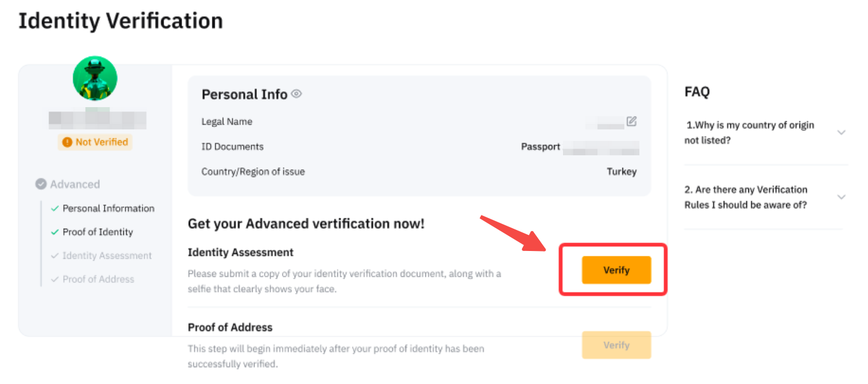Select Proof of Address step in the sidebar
The height and width of the screenshot is (384, 868).
[x=98, y=279]
